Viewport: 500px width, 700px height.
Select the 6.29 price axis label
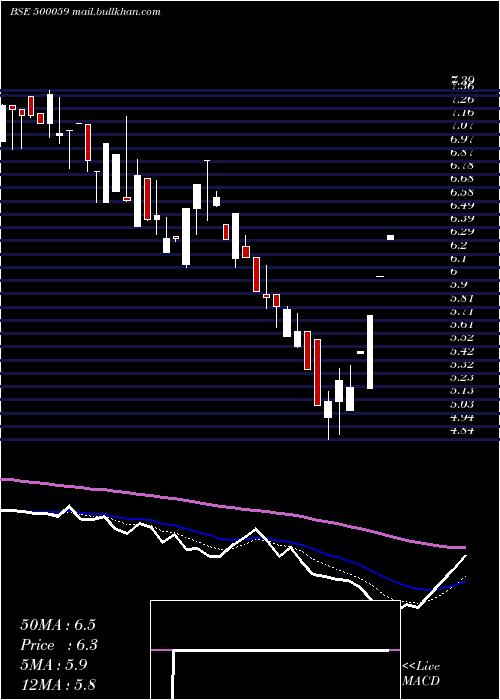click(x=462, y=232)
